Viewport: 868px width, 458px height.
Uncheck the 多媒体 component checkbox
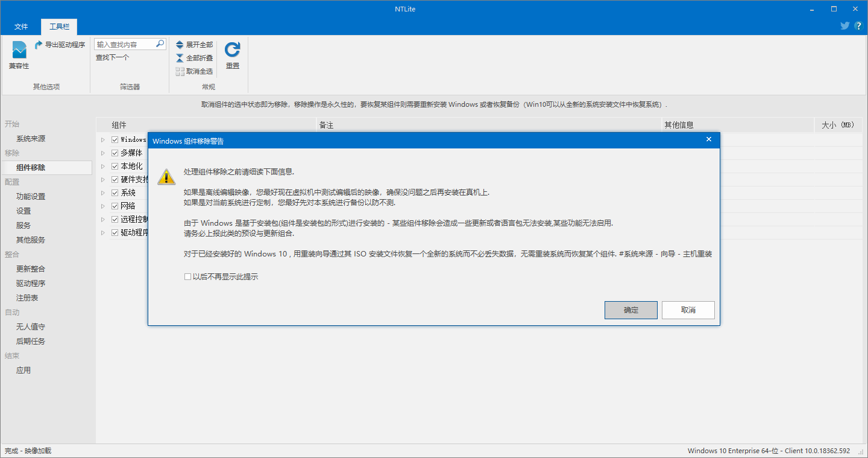115,153
